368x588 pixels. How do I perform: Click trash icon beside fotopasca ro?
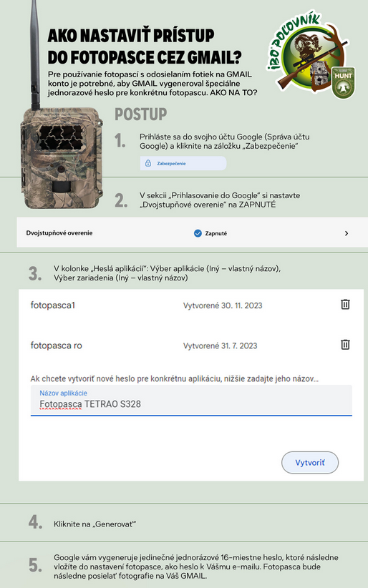[x=345, y=344]
